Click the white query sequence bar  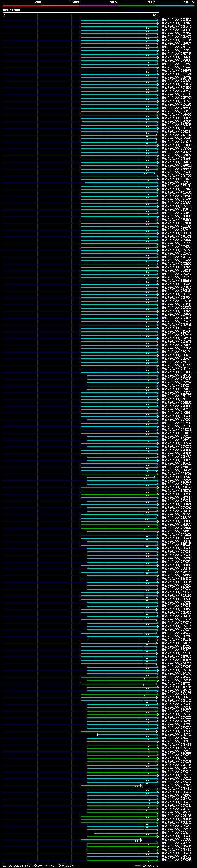tap(81, 13)
